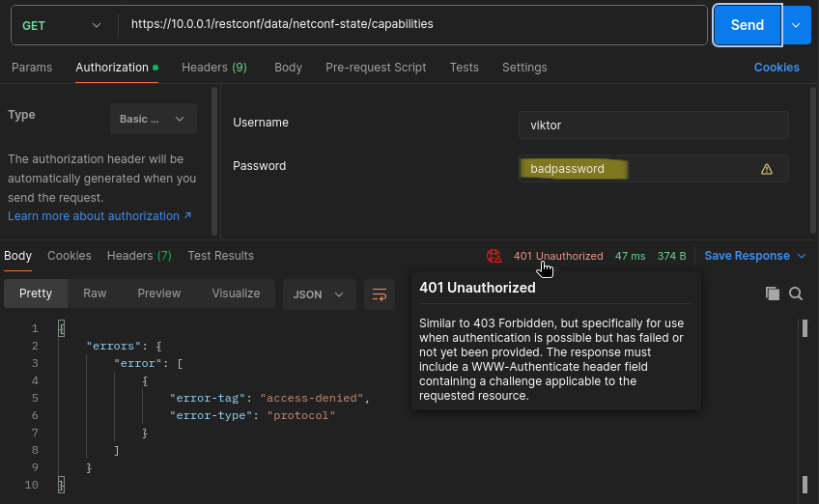Click line number 10 in the gutter
The height and width of the screenshot is (504, 819).
[x=31, y=485]
